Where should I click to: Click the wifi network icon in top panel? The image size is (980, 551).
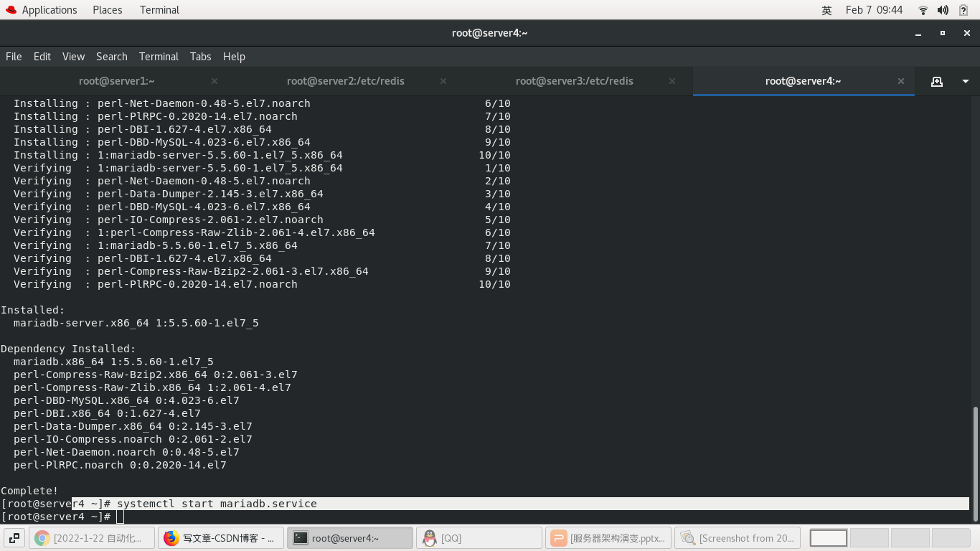pos(923,10)
